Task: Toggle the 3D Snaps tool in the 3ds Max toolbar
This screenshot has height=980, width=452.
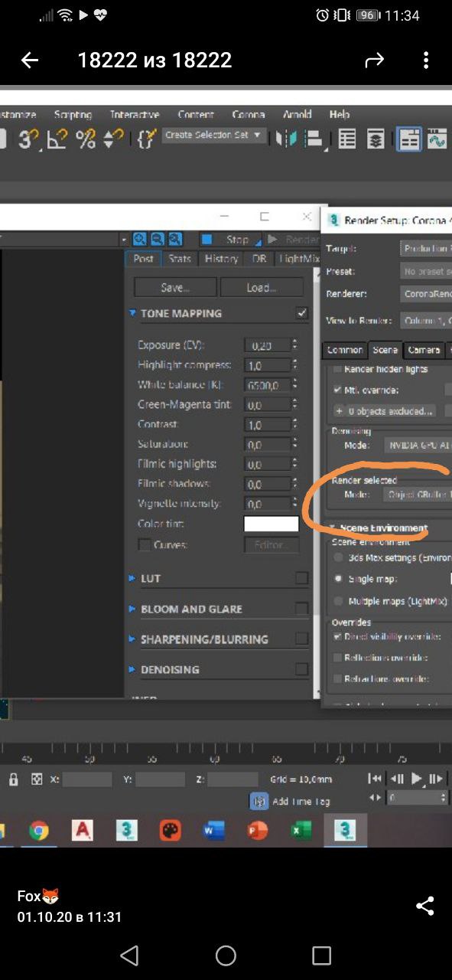Action: [x=28, y=139]
